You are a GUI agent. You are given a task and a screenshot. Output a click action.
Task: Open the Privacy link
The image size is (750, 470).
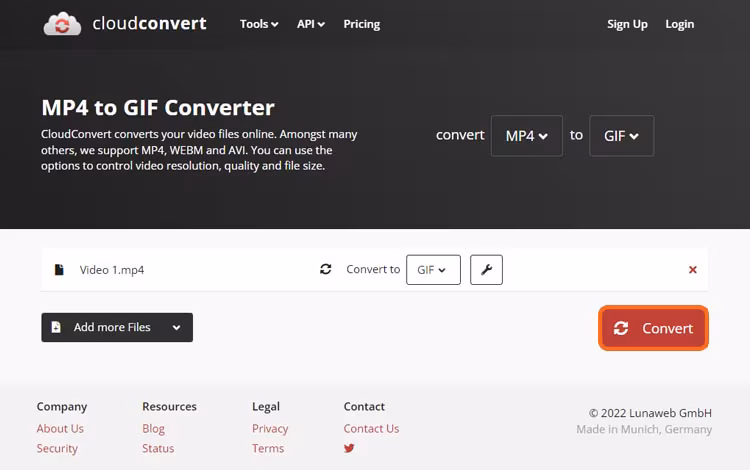tap(270, 428)
